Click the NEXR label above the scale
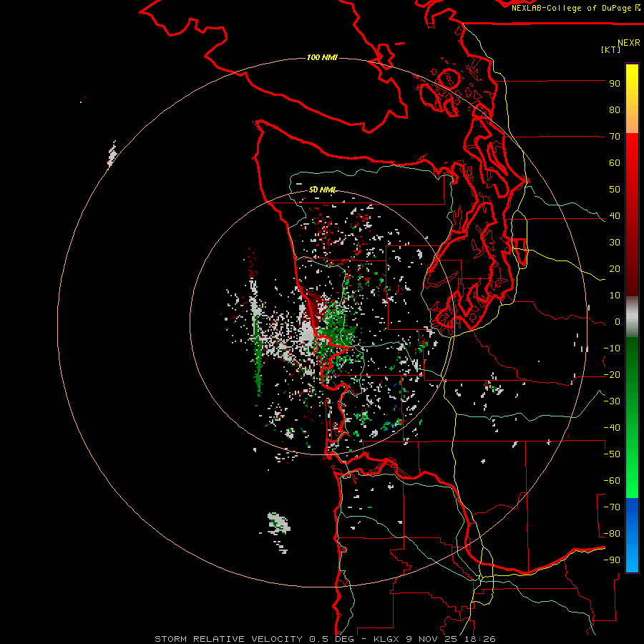 click(628, 43)
